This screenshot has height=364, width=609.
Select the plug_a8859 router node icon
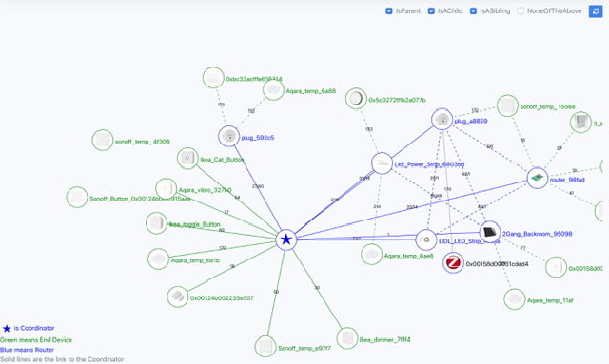click(442, 119)
